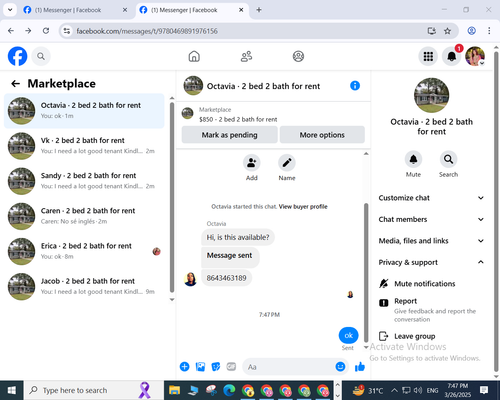Viewport: 500px width, 400px height.
Task: Open the Facebook search magnifier
Action: [x=41, y=56]
